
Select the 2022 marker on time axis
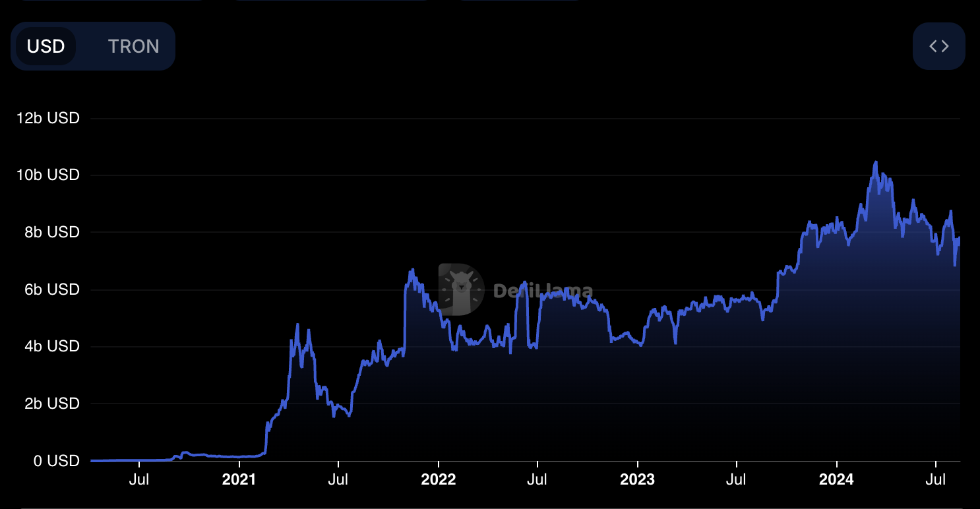click(438, 479)
